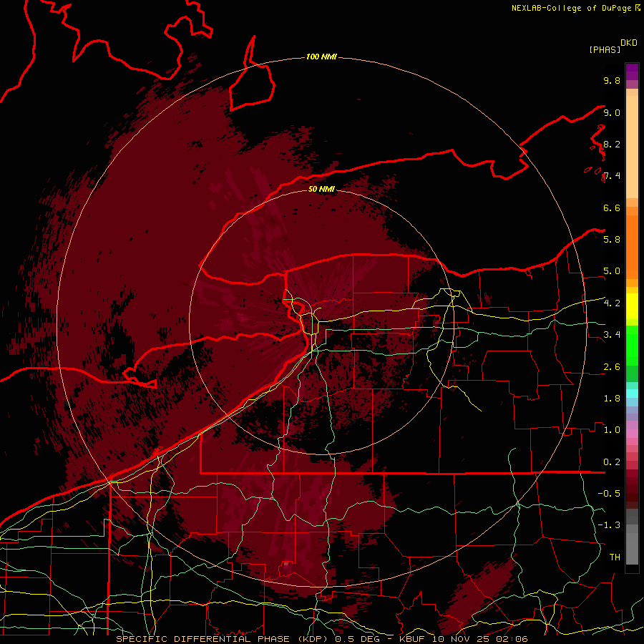Select the yellow segment of the color scale

(632, 306)
